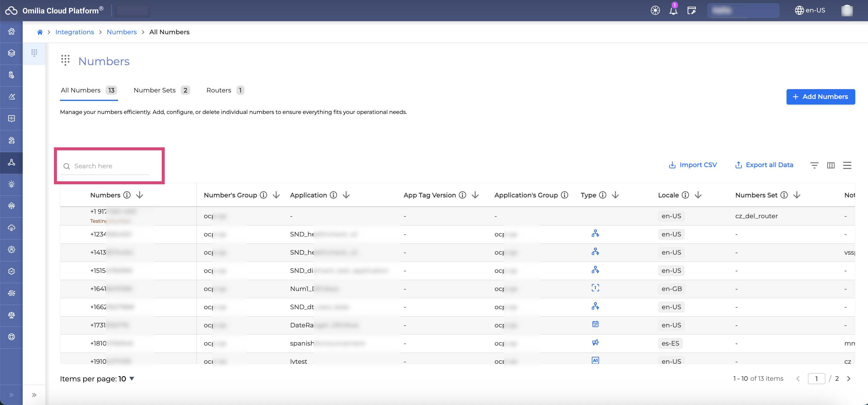Open the column chooser icon

pyautogui.click(x=831, y=165)
